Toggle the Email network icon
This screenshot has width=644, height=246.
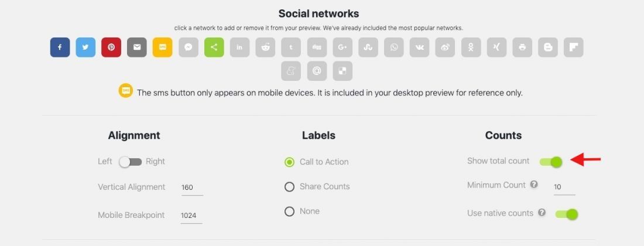pyautogui.click(x=137, y=47)
